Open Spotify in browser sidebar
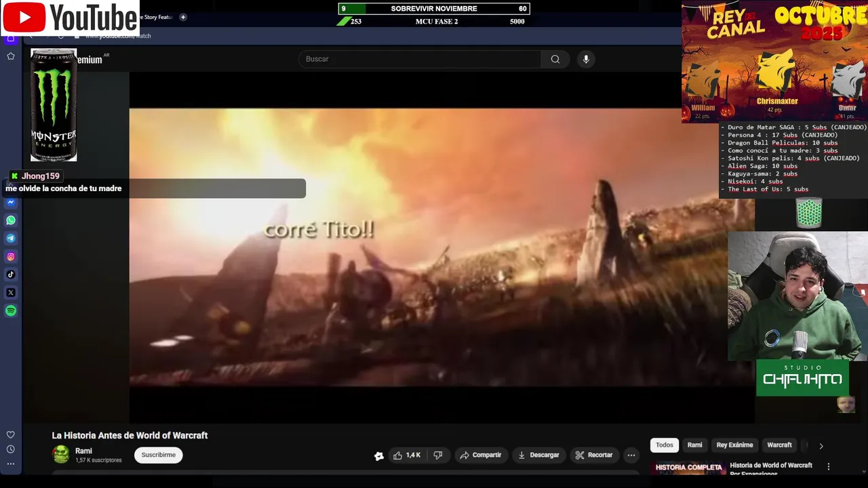The width and height of the screenshot is (868, 488). pos(11,311)
